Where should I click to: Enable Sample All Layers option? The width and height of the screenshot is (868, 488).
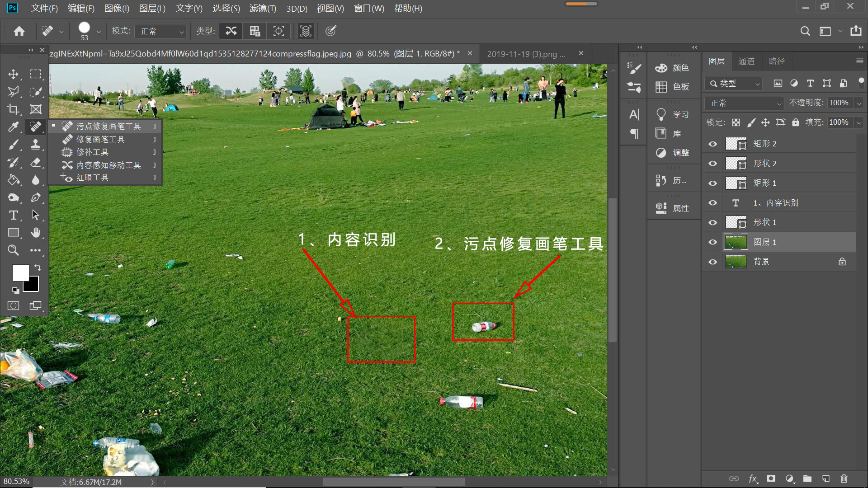click(306, 31)
